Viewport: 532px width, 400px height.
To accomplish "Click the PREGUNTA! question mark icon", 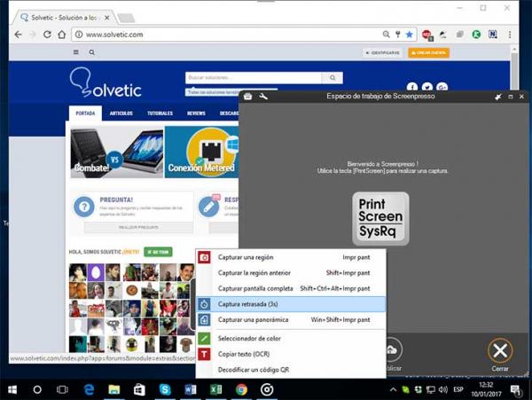I will (x=84, y=207).
